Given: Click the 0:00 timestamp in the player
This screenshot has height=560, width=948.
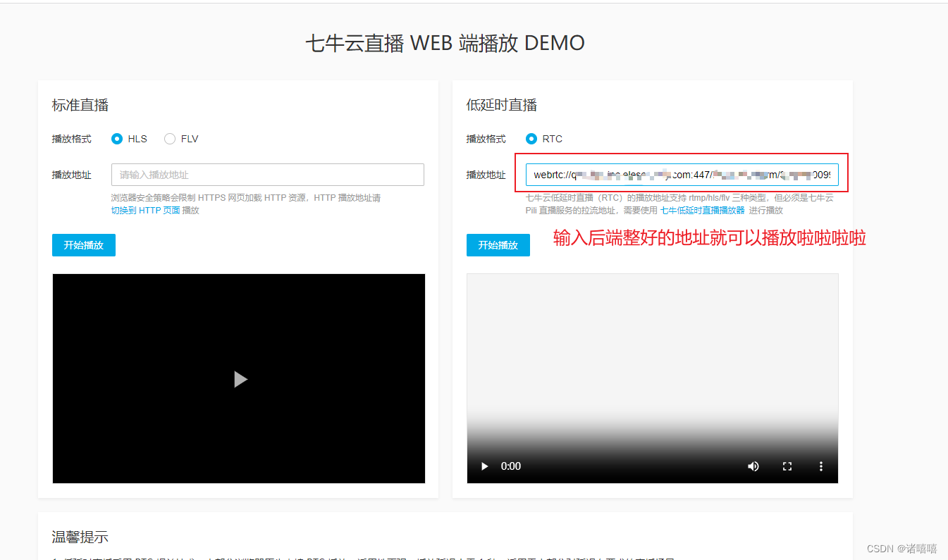Looking at the screenshot, I should click(x=510, y=466).
